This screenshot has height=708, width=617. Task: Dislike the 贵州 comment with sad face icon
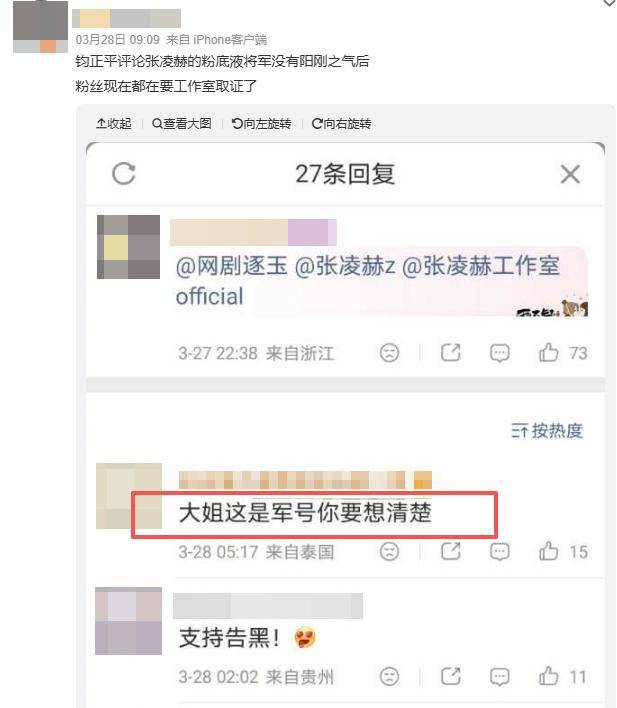coord(389,676)
